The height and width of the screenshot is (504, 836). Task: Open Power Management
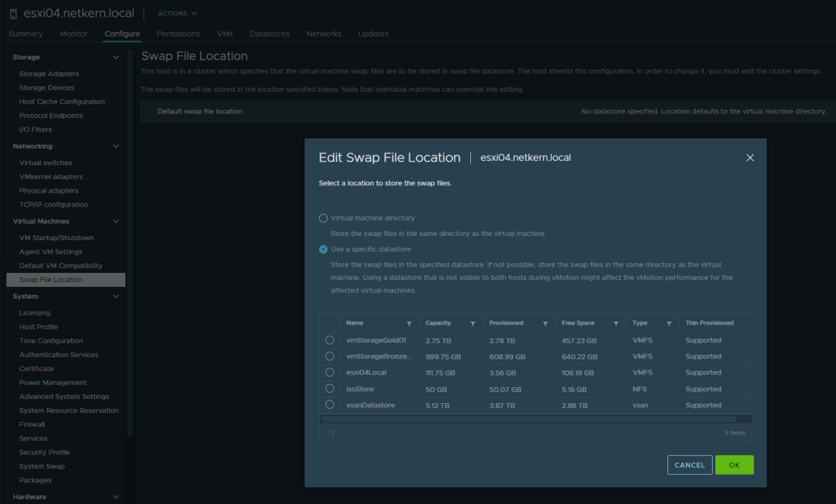[53, 383]
